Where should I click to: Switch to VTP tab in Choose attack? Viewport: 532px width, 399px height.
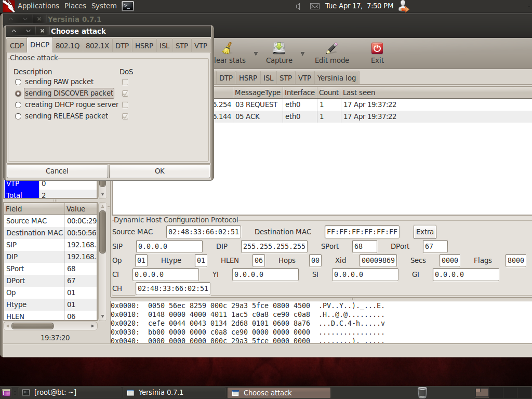point(201,46)
